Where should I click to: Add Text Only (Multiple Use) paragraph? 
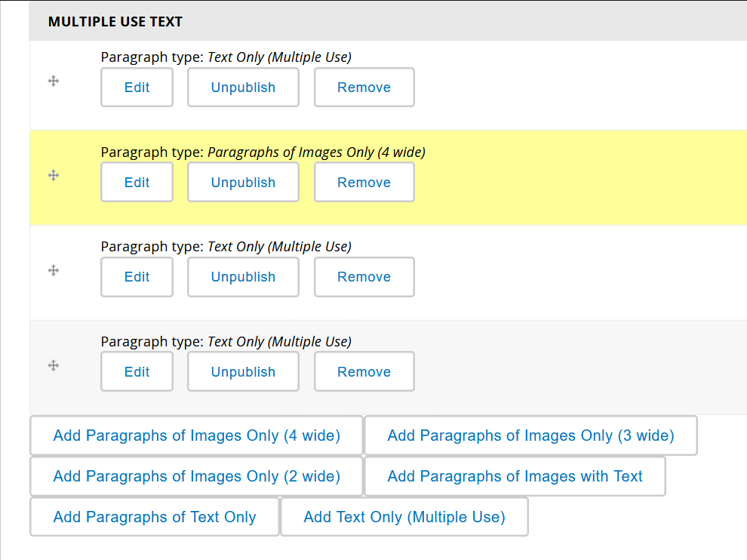404,517
